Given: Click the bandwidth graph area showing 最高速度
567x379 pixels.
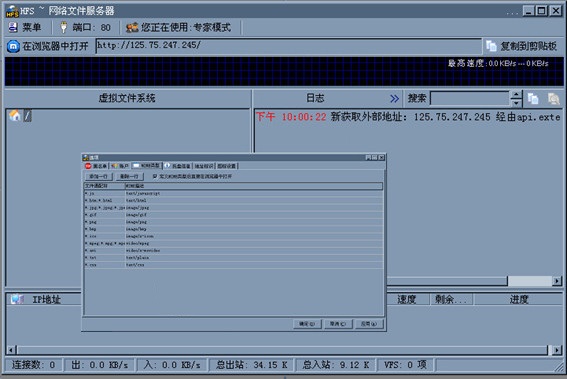Looking at the screenshot, I should pyautogui.click(x=284, y=71).
